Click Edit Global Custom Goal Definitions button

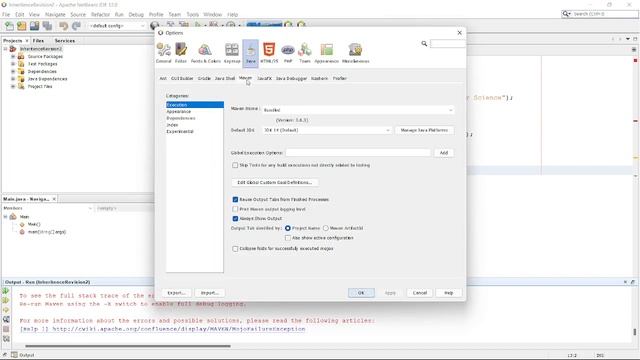click(275, 182)
